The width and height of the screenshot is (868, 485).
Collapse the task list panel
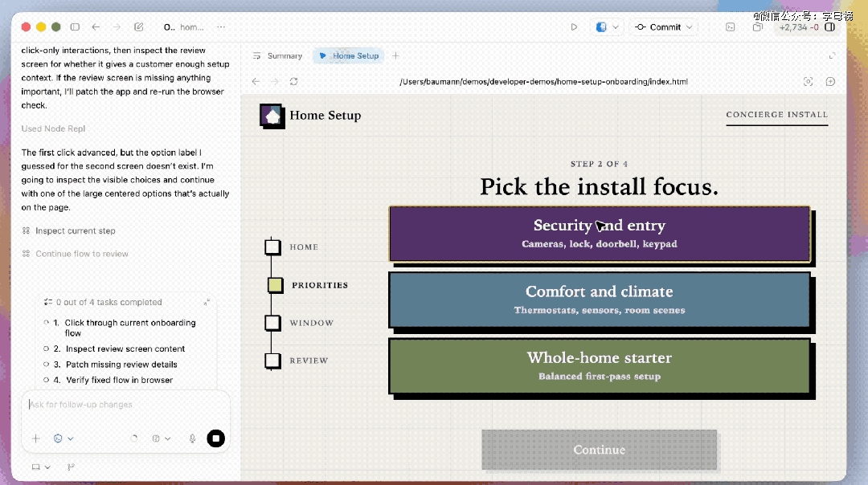click(x=207, y=302)
